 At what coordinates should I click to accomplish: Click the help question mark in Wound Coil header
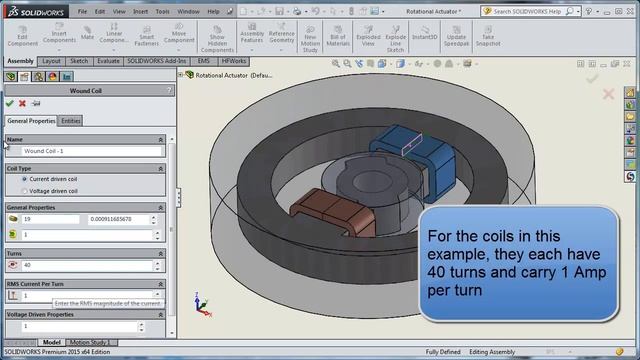click(x=169, y=90)
